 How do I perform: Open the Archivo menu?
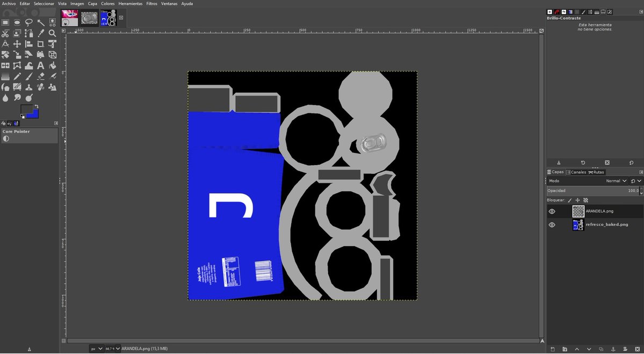coord(9,4)
